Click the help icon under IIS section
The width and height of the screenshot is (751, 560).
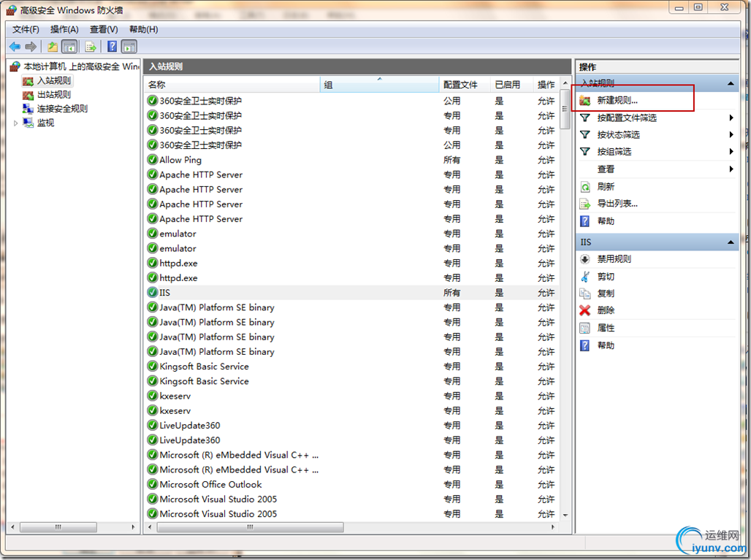click(x=585, y=345)
